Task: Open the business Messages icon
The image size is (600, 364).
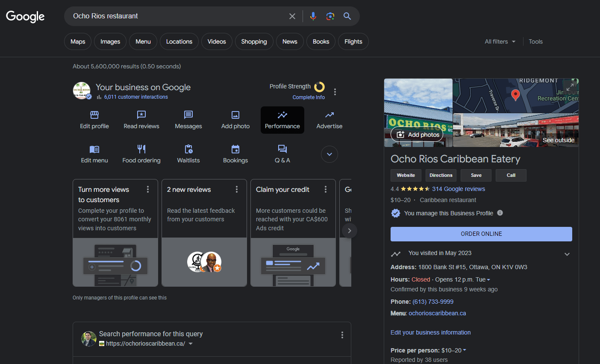Action: [188, 115]
